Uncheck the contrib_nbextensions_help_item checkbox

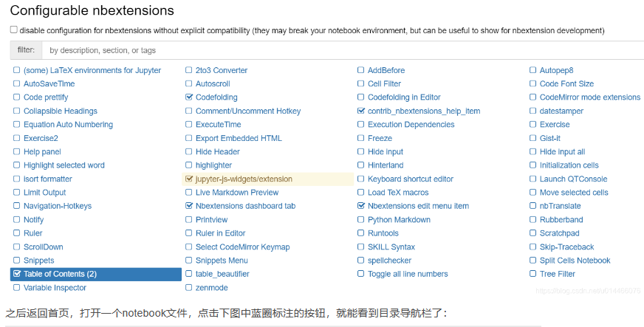pos(361,111)
